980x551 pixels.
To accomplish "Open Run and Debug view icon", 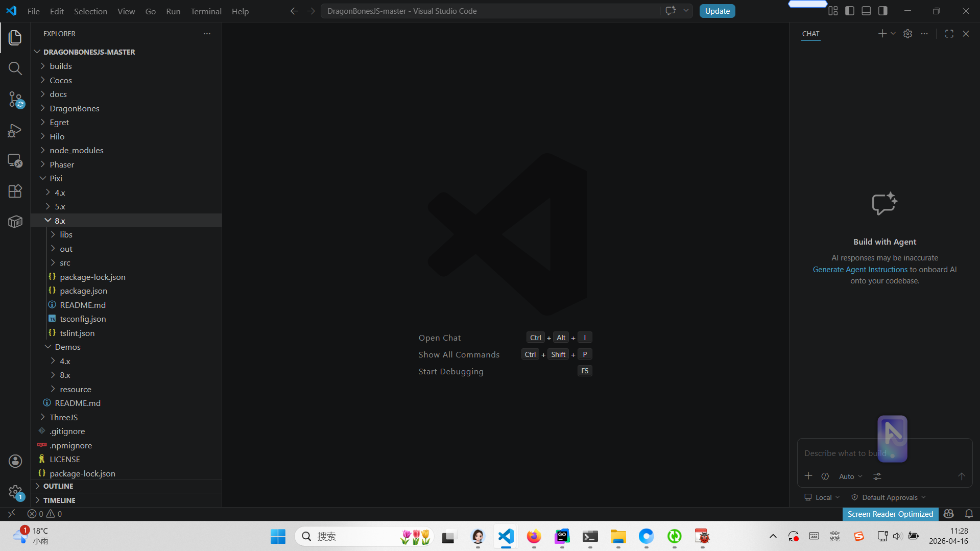I will [15, 130].
